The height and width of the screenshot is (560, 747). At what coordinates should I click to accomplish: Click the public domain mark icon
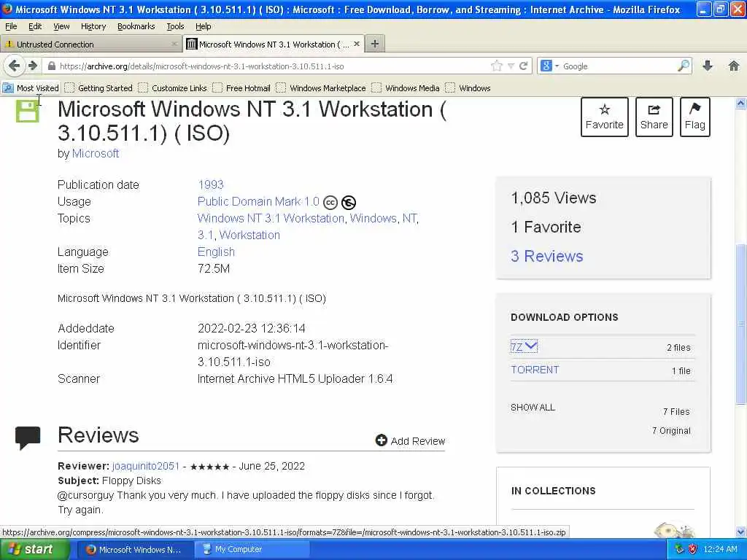tap(349, 203)
